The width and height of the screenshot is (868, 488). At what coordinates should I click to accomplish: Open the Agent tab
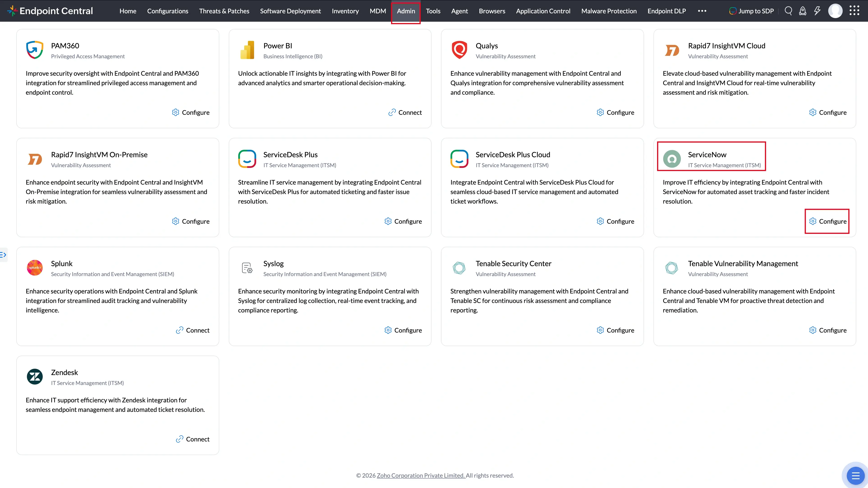click(x=459, y=11)
